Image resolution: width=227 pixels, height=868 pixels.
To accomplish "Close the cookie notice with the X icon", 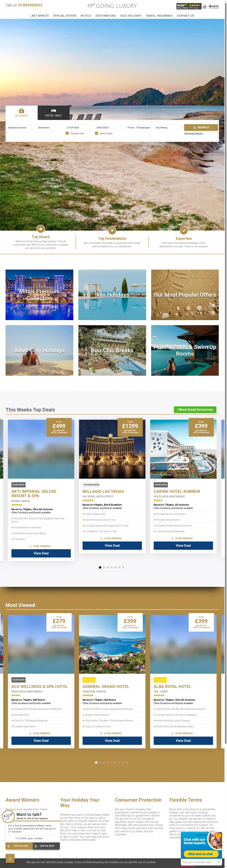I will coord(10,858).
